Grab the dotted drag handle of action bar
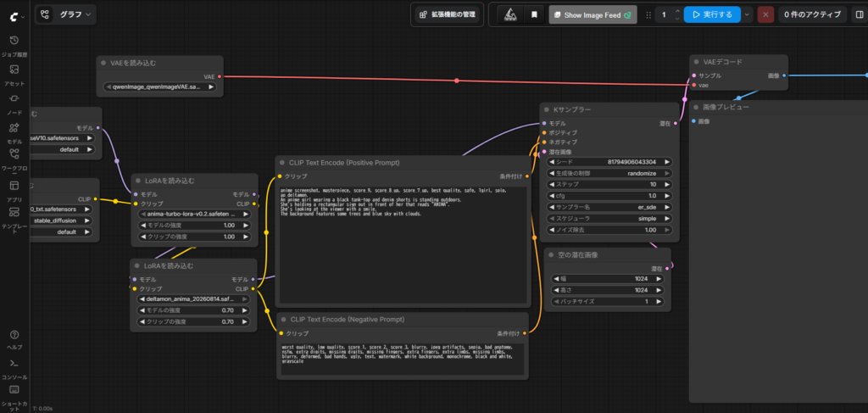Image resolution: width=868 pixels, height=413 pixels. [x=648, y=15]
